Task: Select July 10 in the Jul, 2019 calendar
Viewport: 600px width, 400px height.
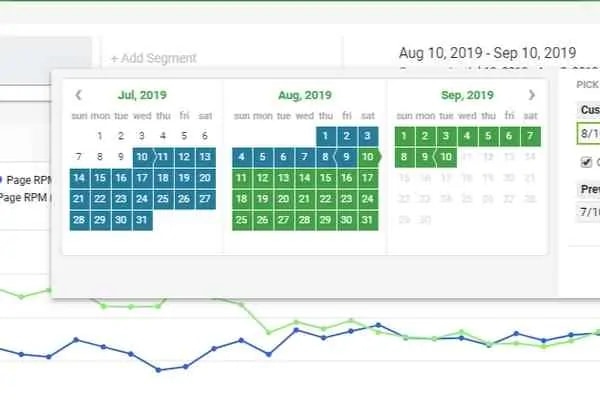Action: click(142, 157)
